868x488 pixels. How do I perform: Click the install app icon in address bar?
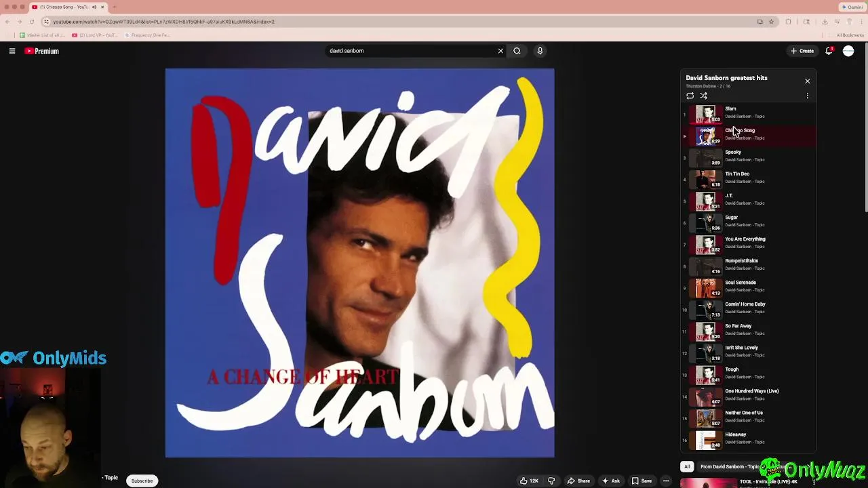click(x=760, y=22)
